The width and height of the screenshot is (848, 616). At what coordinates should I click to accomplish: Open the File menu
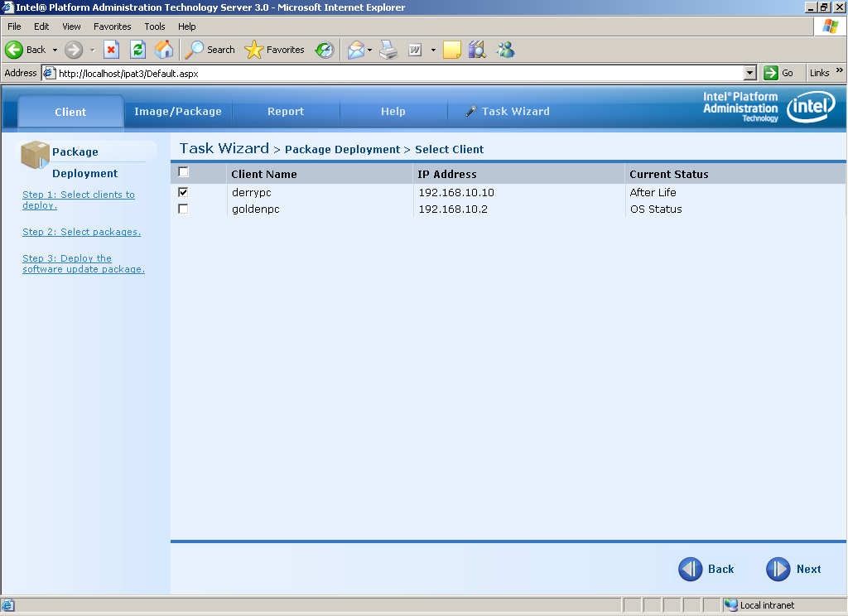pyautogui.click(x=14, y=26)
